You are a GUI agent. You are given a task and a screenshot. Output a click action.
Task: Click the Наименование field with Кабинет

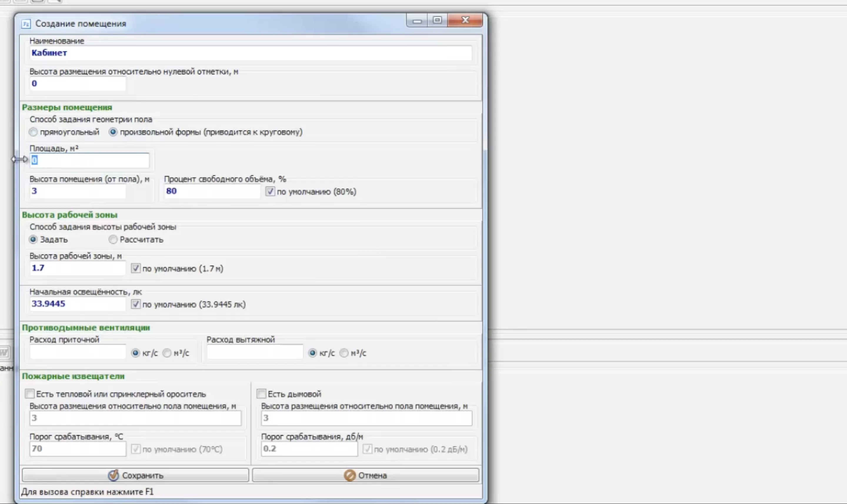(251, 53)
